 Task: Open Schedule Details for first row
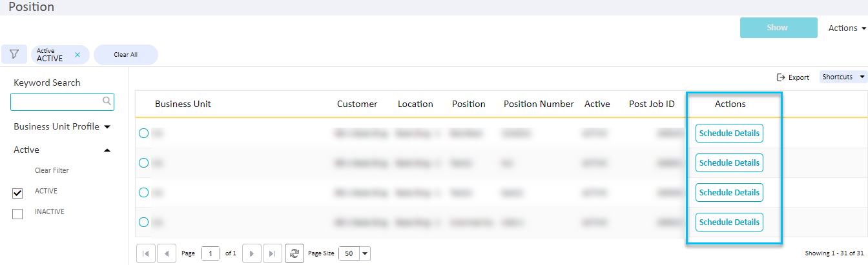click(729, 133)
